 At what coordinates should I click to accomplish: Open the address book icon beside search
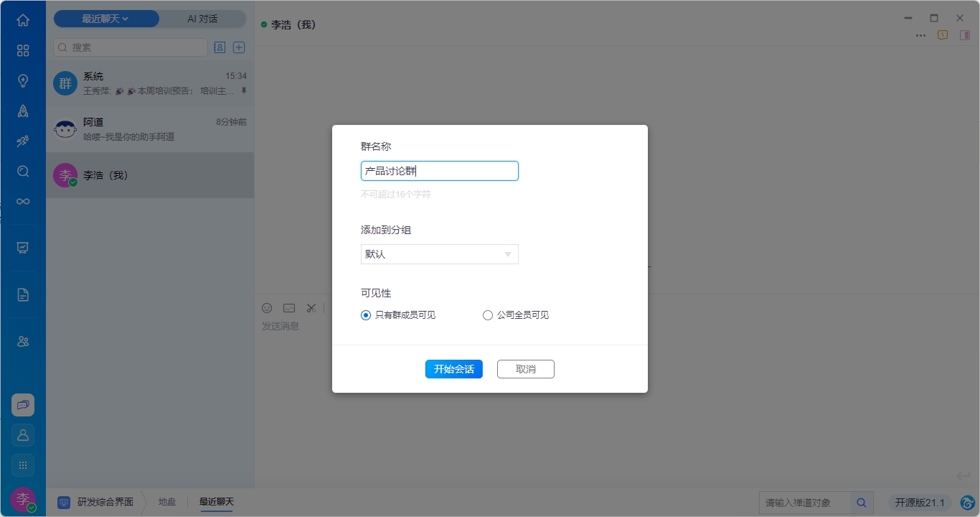click(220, 47)
